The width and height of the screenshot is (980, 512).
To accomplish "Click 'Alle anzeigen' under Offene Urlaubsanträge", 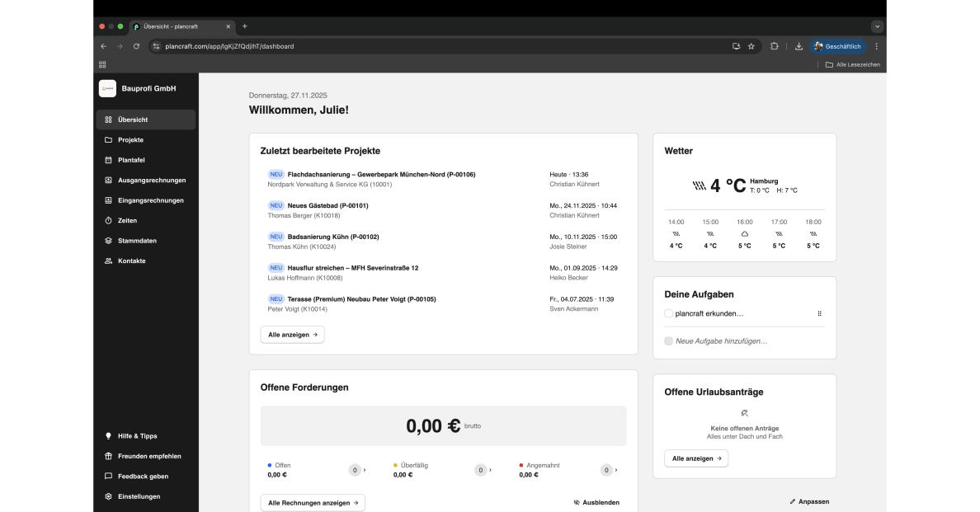I will tap(695, 458).
